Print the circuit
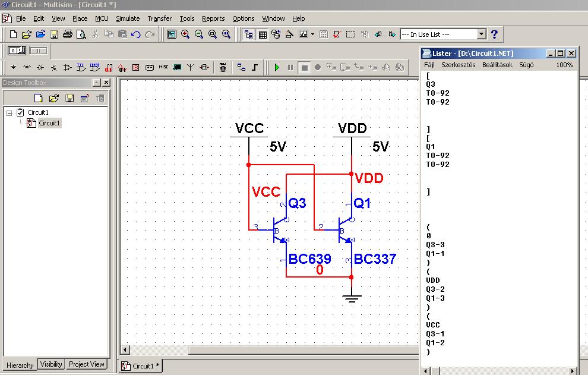Screen dimensions: 588x375 (x=68, y=34)
